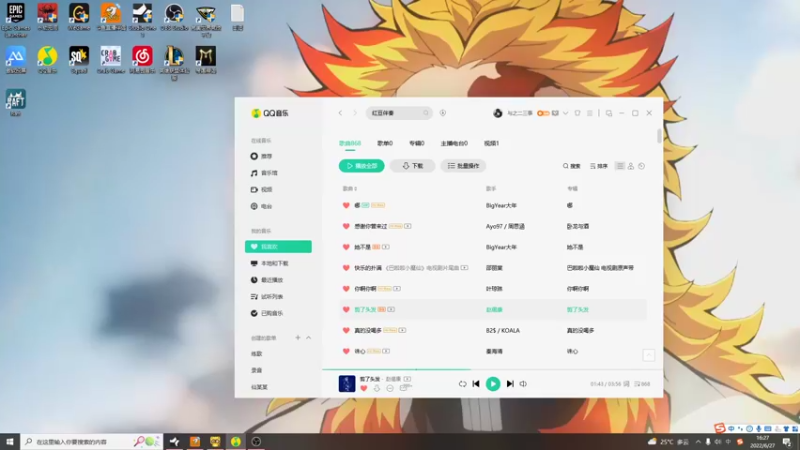Toggle heart on the B2$ / KOALA row
The height and width of the screenshot is (450, 800).
[x=346, y=331]
